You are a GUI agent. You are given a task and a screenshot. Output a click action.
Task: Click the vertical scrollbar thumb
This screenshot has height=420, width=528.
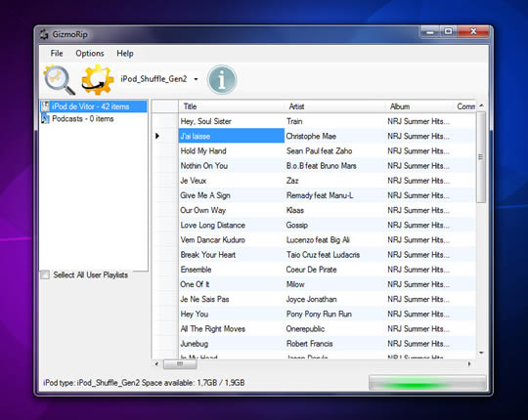click(x=481, y=157)
